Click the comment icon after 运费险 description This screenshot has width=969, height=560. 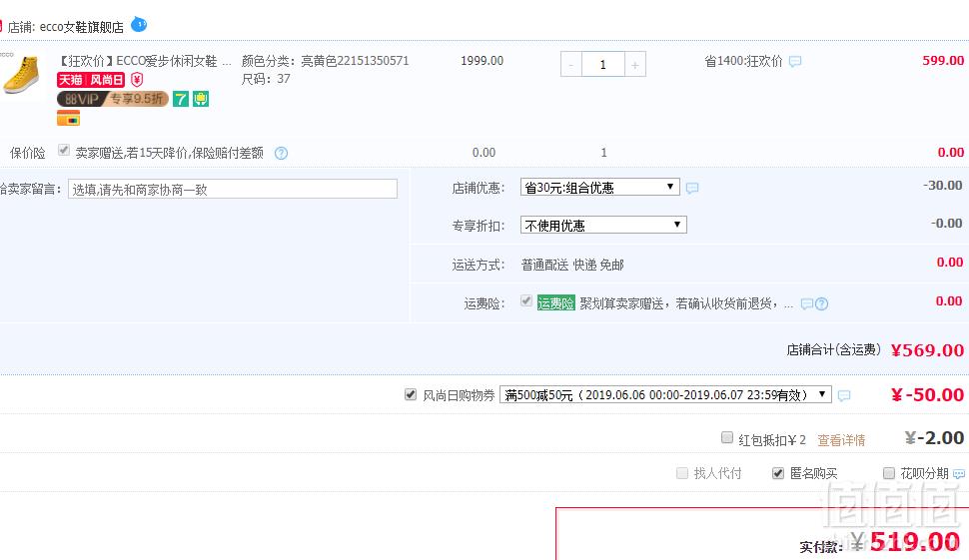[x=807, y=303]
